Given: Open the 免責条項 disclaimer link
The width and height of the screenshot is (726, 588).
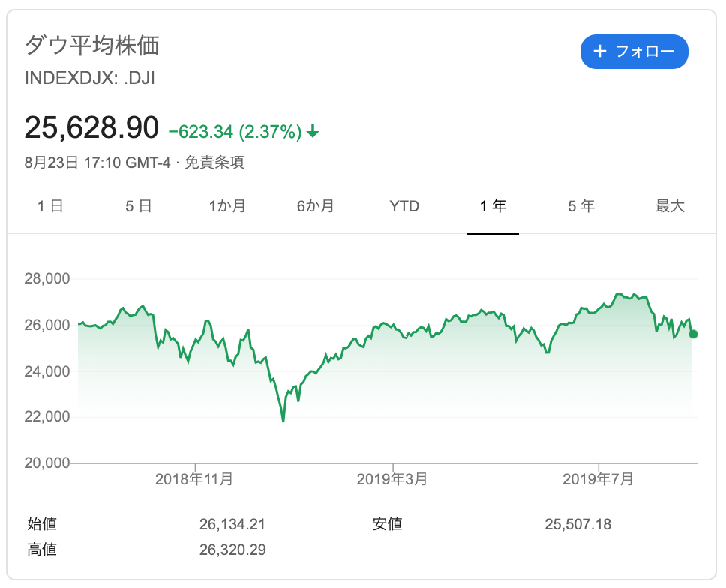Looking at the screenshot, I should 214,163.
